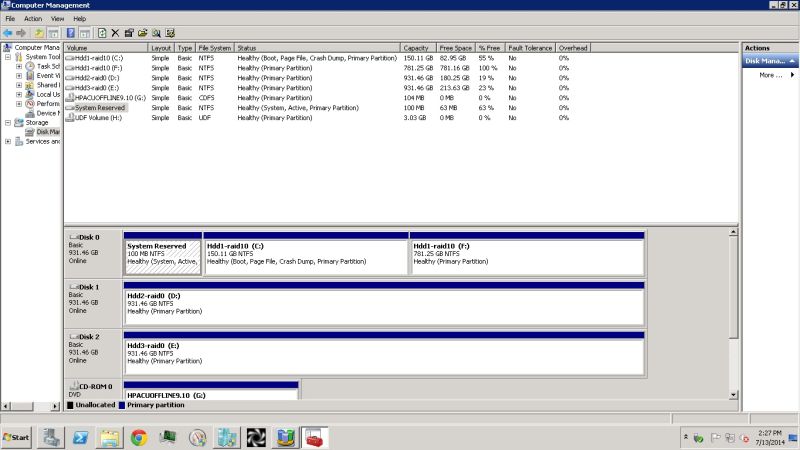Open Server Manager from the taskbar
The height and width of the screenshot is (450, 800).
(x=51, y=438)
